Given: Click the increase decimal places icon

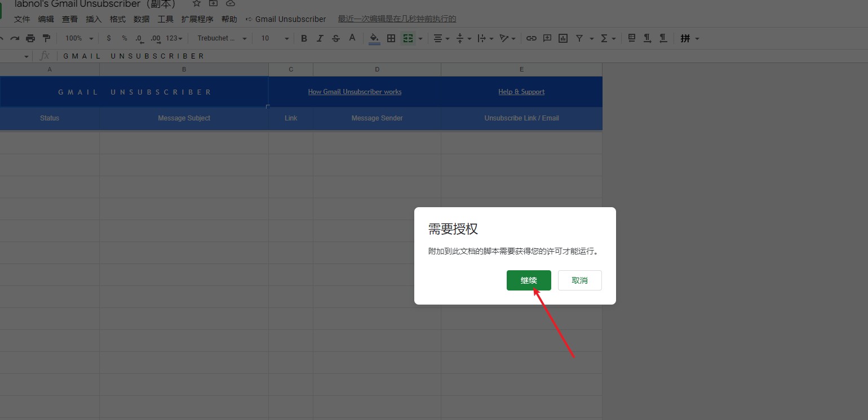Looking at the screenshot, I should (x=156, y=38).
